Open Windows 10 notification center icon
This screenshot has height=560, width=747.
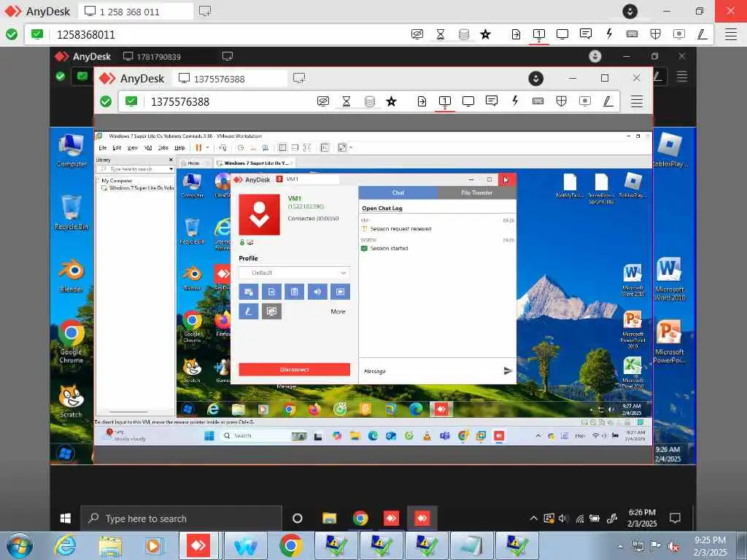pos(675,518)
